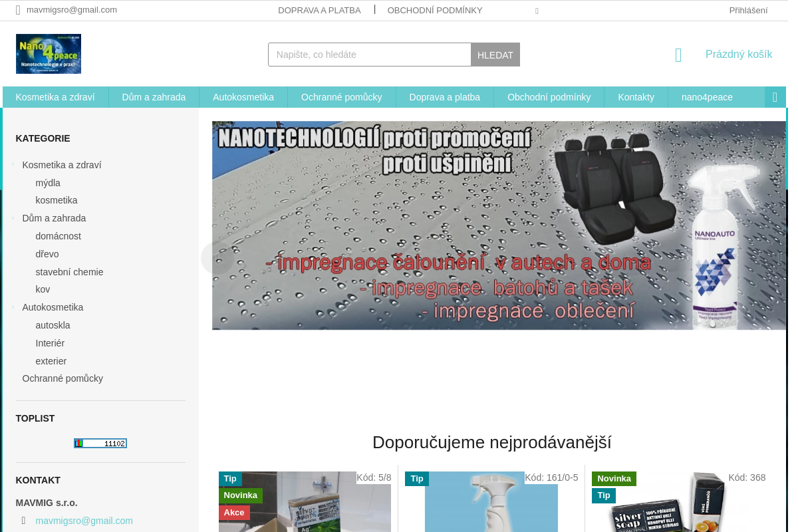Viewport: 798px width, 532px height.
Task: Open the shopping cart icon
Action: (678, 56)
